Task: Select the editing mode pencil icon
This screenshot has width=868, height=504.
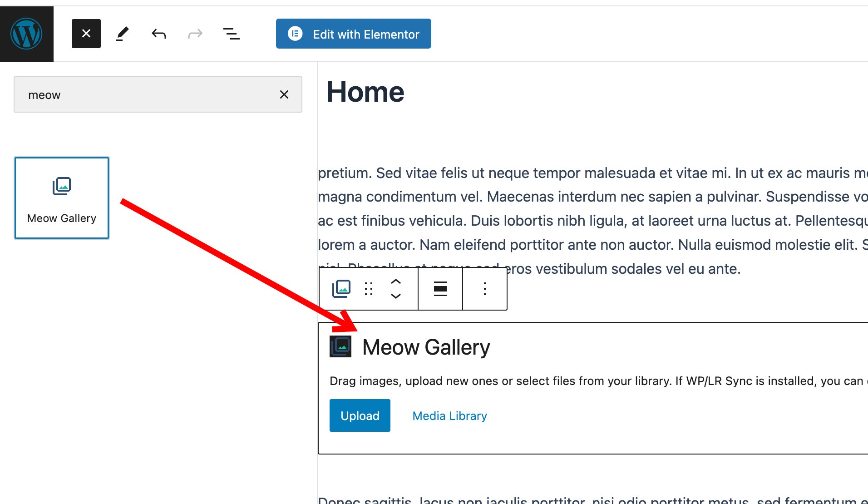Action: (122, 33)
